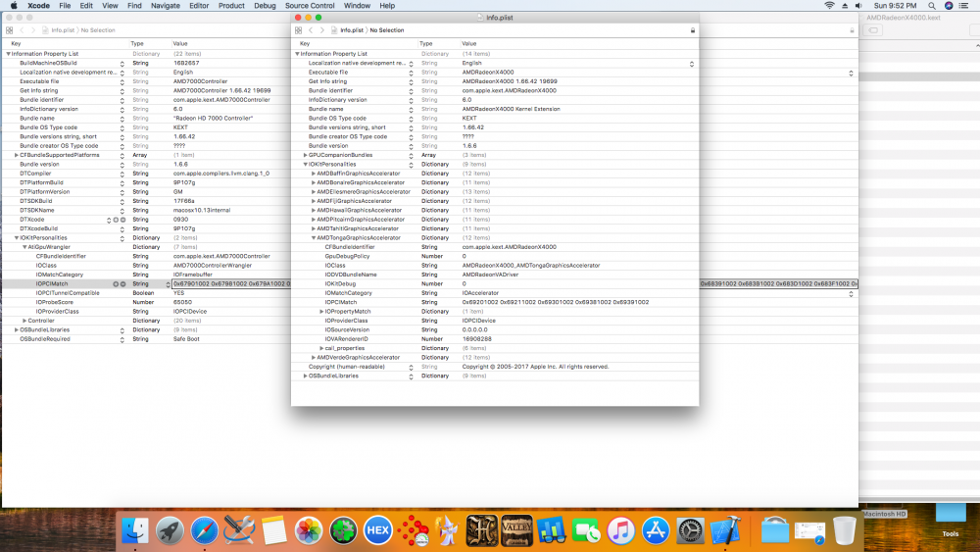Expand CFBundleSupportedPlatforms array

click(x=17, y=155)
